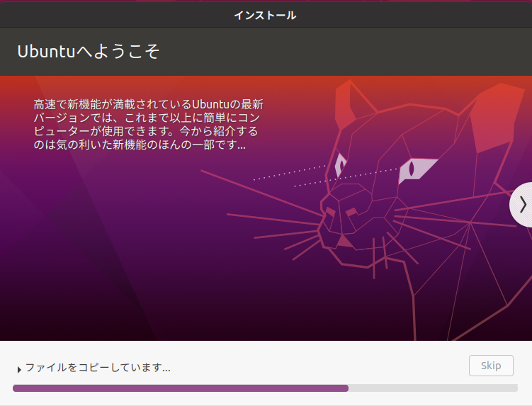Click the purple installation progress bar

[x=265, y=388]
